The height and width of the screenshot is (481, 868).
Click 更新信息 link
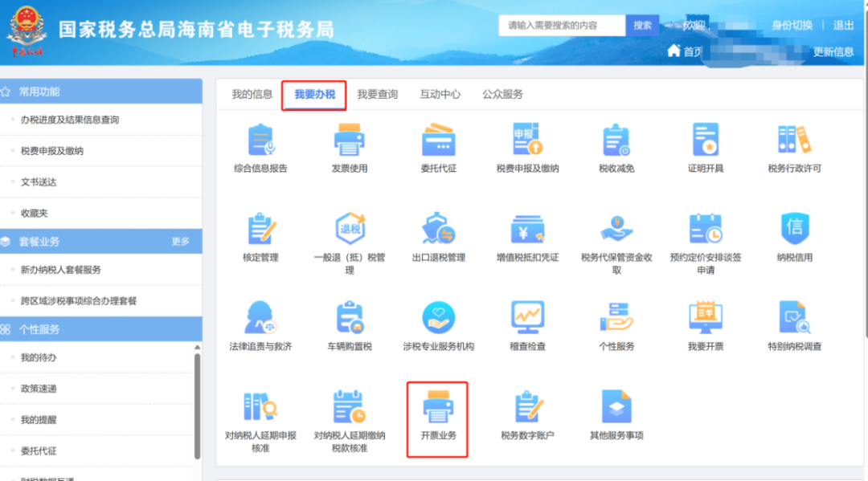pyautogui.click(x=833, y=52)
